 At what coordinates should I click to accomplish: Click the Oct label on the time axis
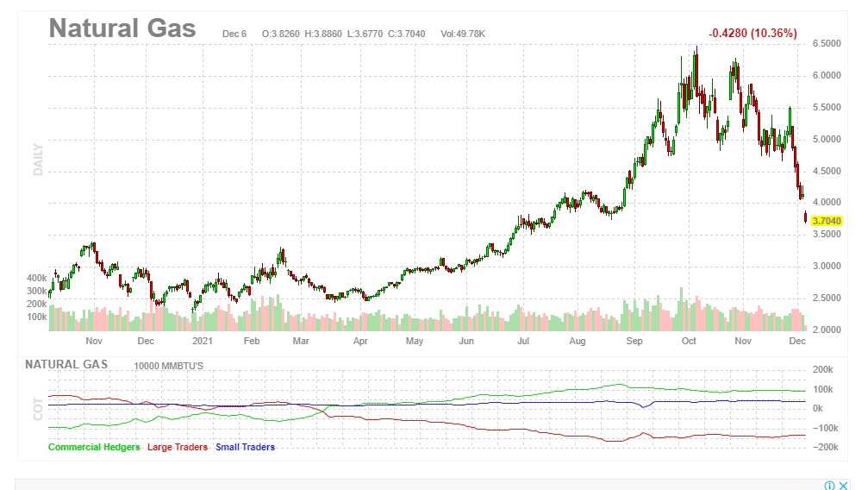[x=689, y=341]
